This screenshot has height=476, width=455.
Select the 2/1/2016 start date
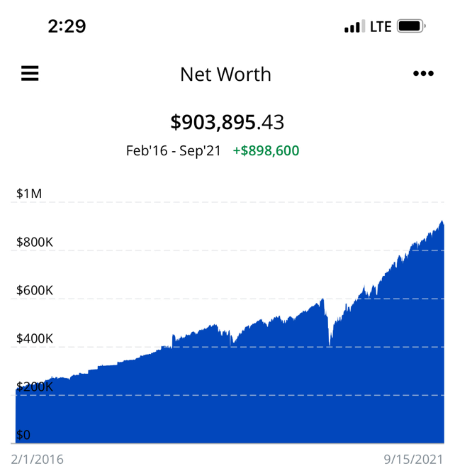[x=37, y=459]
